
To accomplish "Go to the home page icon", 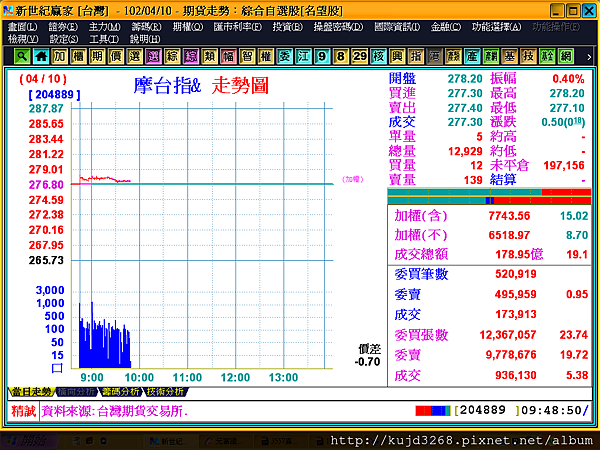I will pyautogui.click(x=41, y=57).
